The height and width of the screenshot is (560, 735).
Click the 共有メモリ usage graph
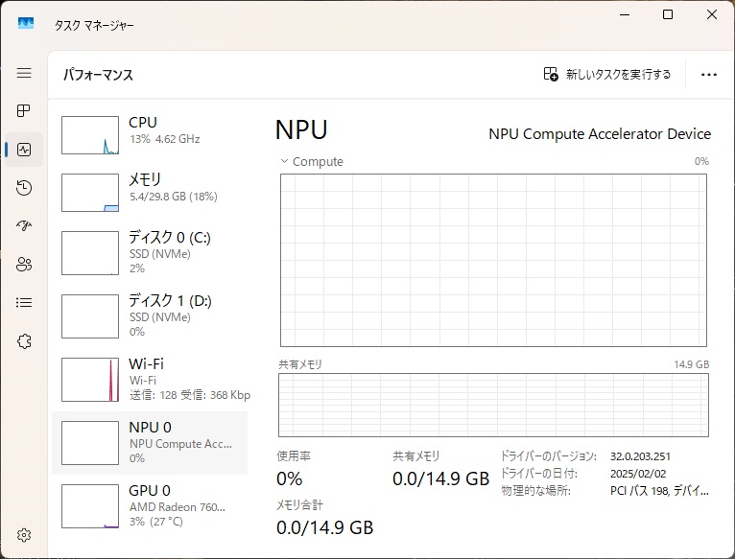[x=493, y=406]
